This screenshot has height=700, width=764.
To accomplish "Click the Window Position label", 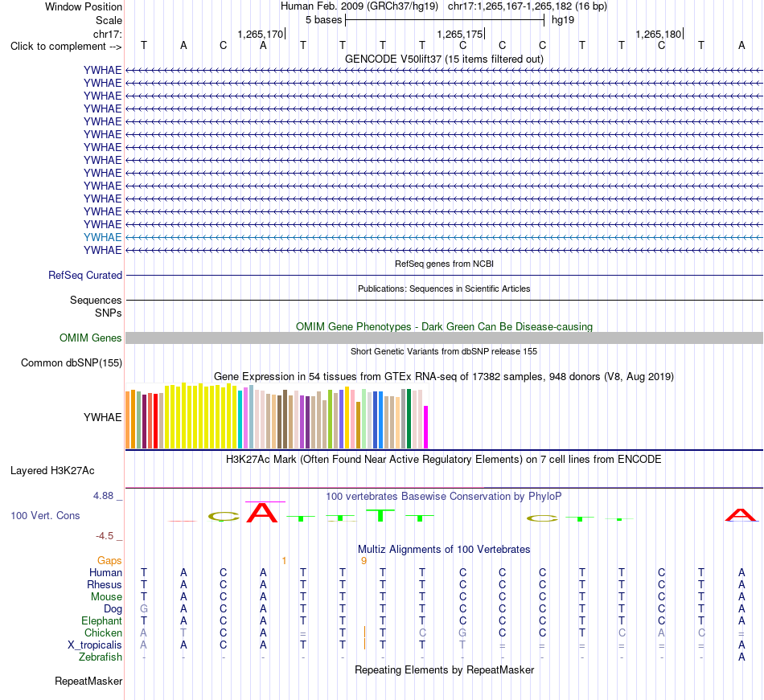I will click(84, 6).
